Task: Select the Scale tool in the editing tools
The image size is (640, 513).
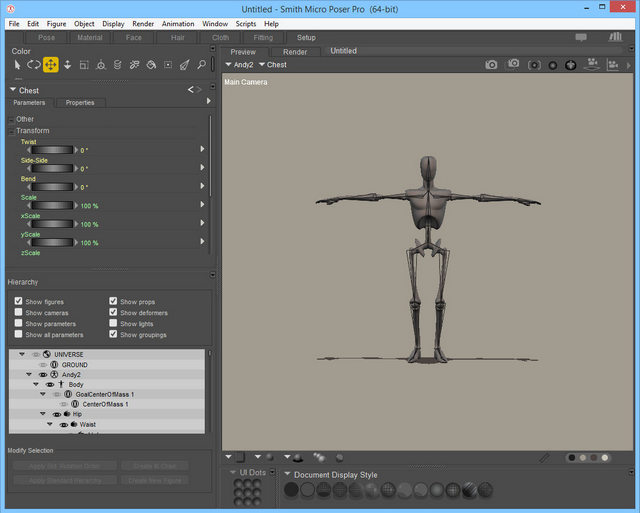Action: [84, 65]
